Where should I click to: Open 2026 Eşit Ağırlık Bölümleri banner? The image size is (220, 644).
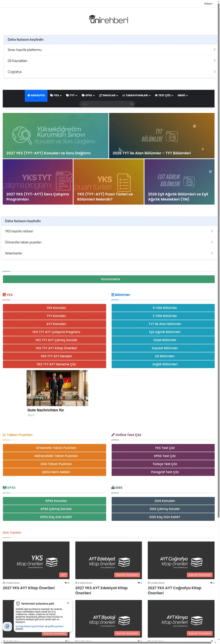(x=179, y=182)
